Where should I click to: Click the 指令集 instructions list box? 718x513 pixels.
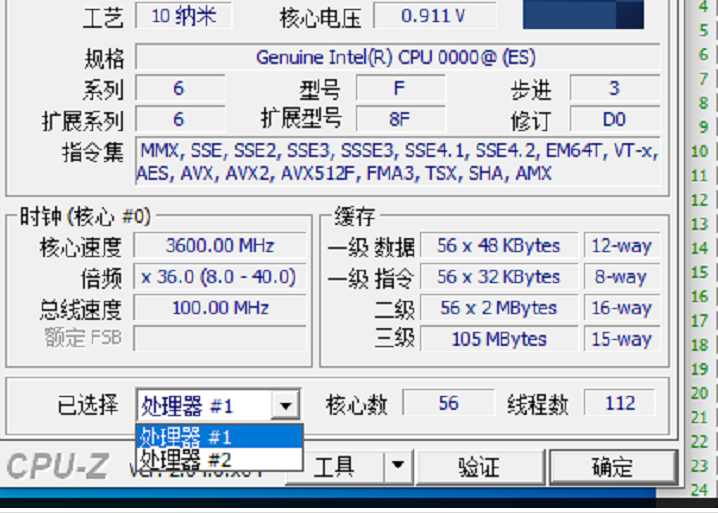pos(397,161)
